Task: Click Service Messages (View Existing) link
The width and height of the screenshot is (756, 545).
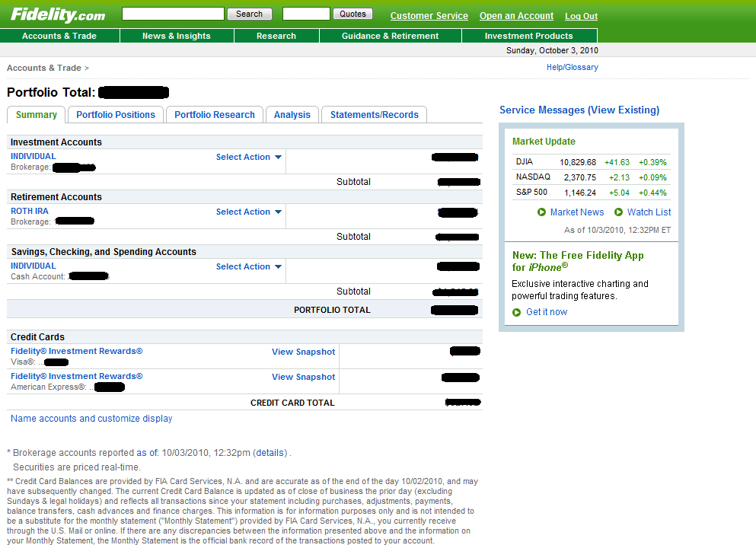Action: pyautogui.click(x=579, y=110)
